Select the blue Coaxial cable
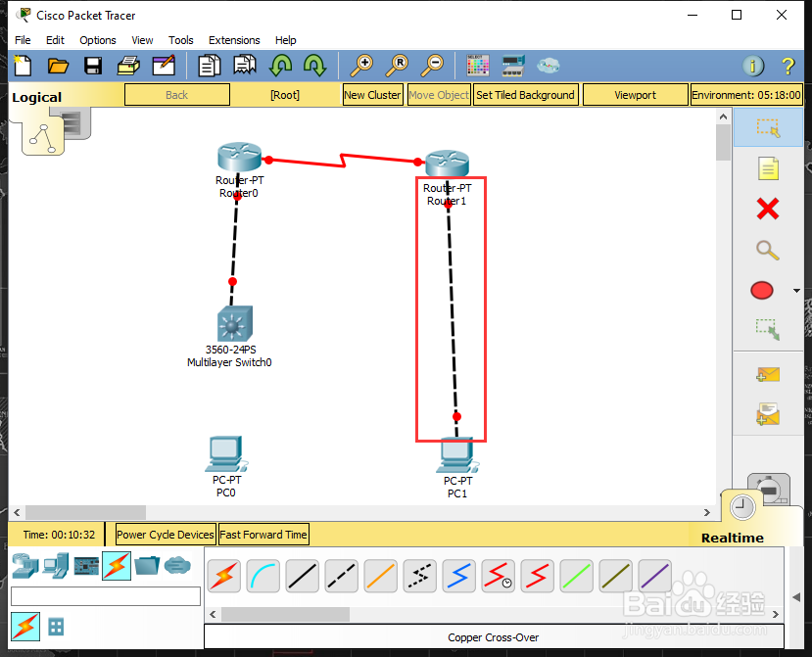812x657 pixels. click(458, 577)
